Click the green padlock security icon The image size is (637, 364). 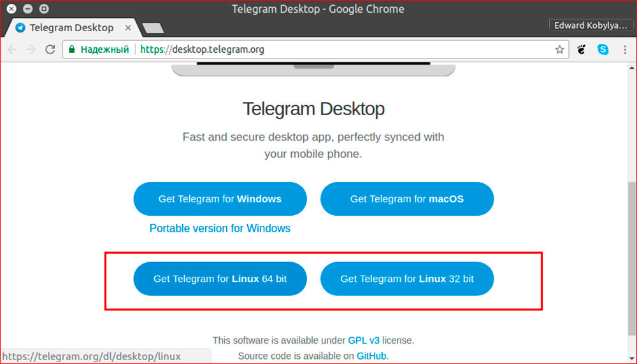click(72, 50)
